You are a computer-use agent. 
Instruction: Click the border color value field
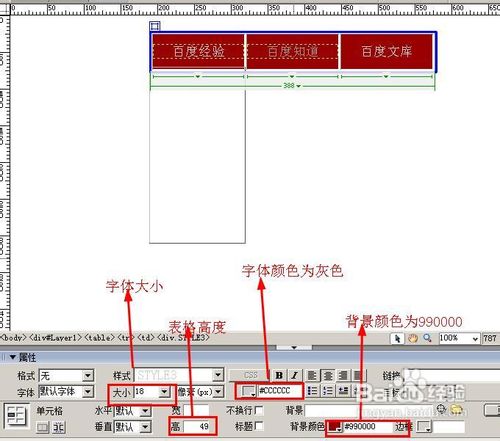click(449, 426)
